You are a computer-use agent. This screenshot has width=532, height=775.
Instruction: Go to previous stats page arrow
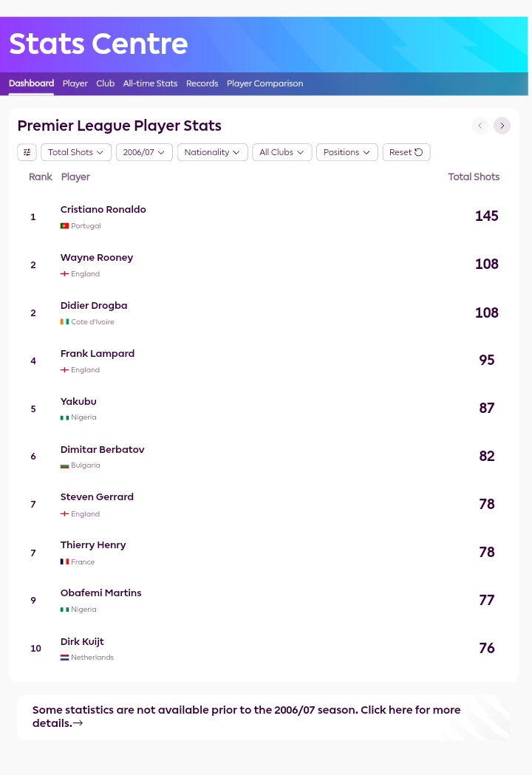tap(480, 126)
